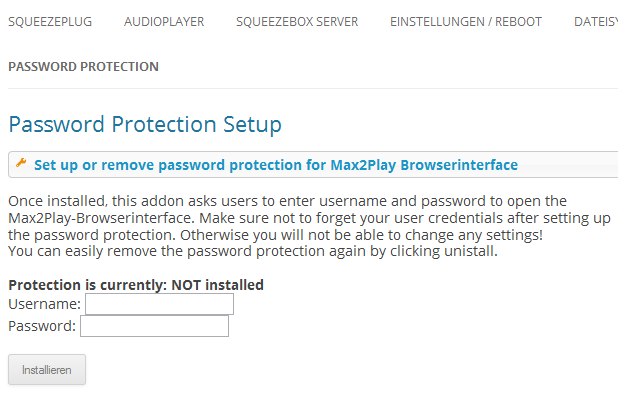The image size is (618, 394).
Task: Select the PASSWORD PROTECTION tab
Action: pos(84,67)
